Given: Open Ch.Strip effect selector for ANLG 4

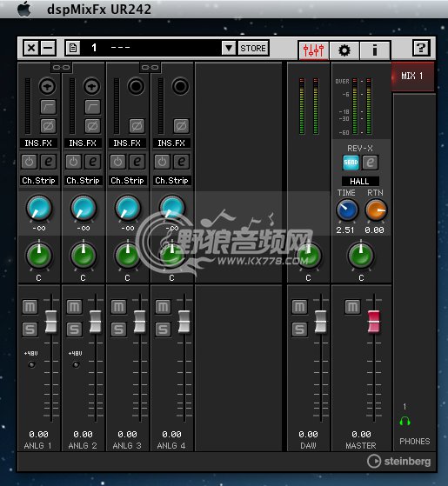Looking at the screenshot, I should coord(171,180).
